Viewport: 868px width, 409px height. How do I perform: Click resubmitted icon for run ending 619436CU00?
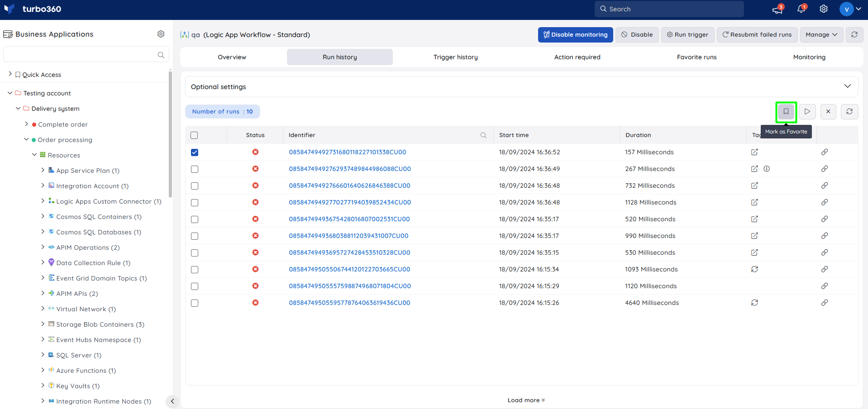(x=754, y=303)
